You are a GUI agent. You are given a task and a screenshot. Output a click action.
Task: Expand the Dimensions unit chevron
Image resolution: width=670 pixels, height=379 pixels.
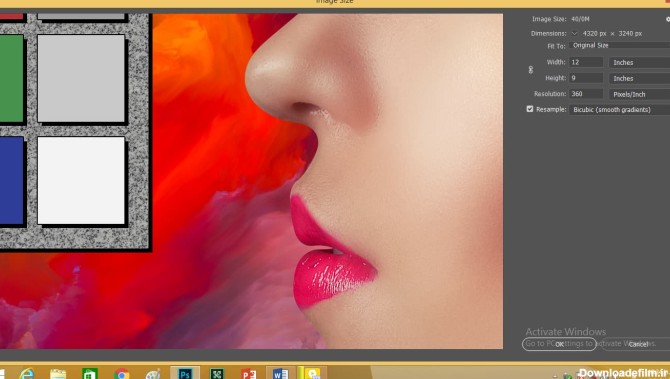pyautogui.click(x=574, y=33)
